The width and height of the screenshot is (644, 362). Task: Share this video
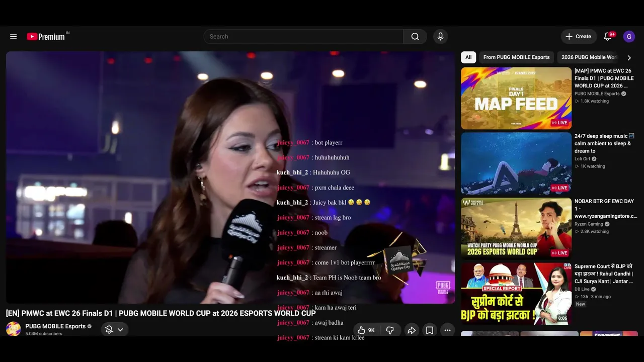click(412, 330)
